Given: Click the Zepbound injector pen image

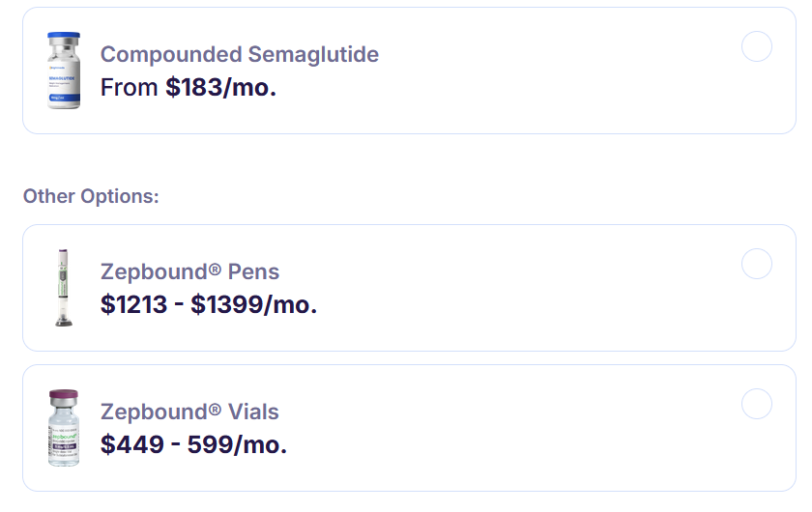Looking at the screenshot, I should point(63,287).
